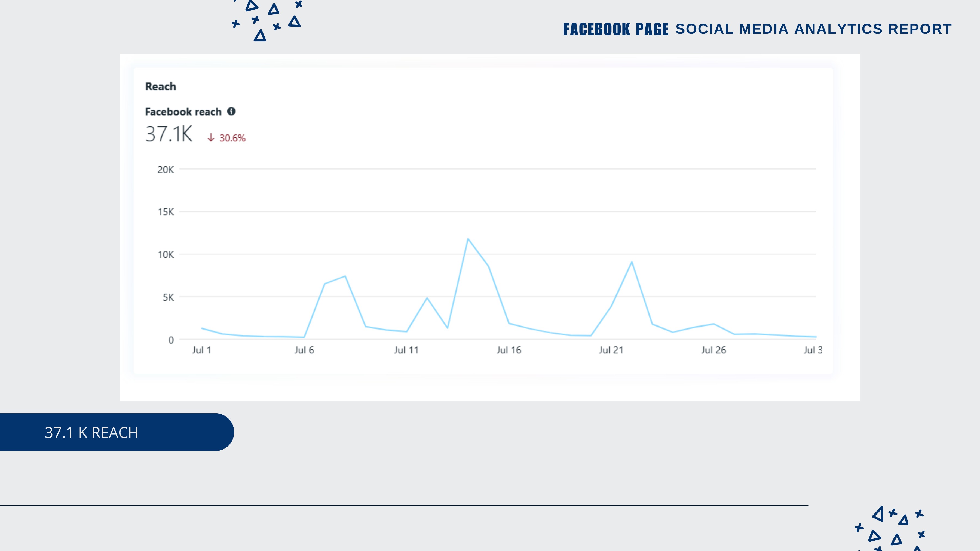Click the 20K y-axis label
Image resolution: width=980 pixels, height=551 pixels.
pyautogui.click(x=166, y=170)
